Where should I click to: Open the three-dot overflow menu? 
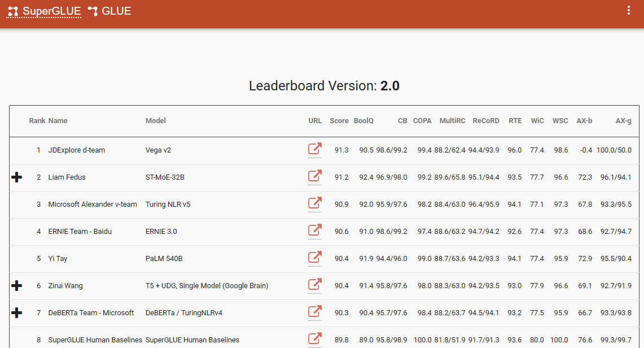628,11
